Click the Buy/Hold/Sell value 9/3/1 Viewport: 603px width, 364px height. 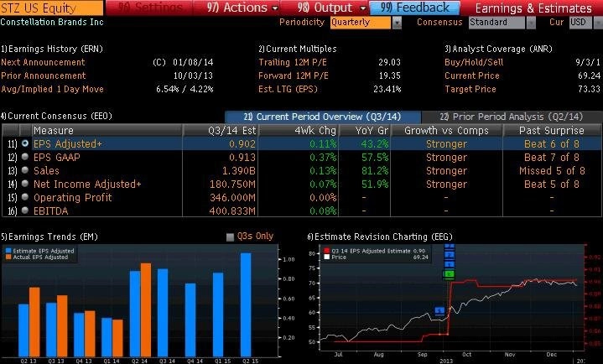tap(588, 62)
